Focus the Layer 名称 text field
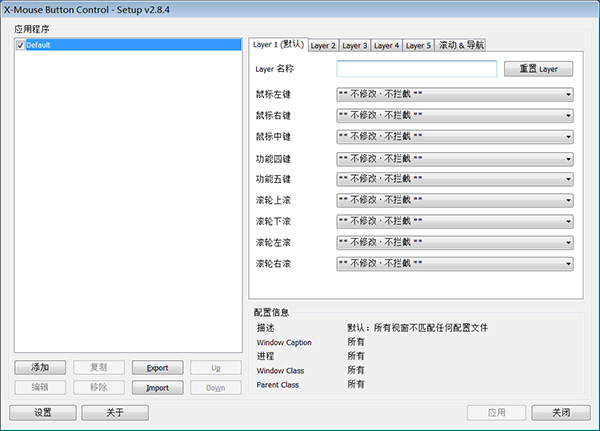600x431 pixels. [417, 69]
